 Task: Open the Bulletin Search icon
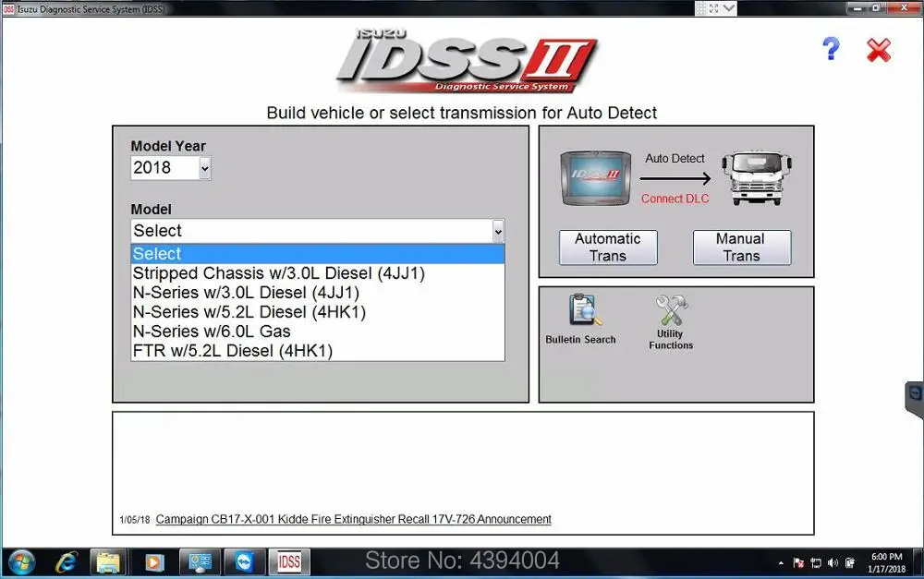(x=585, y=310)
